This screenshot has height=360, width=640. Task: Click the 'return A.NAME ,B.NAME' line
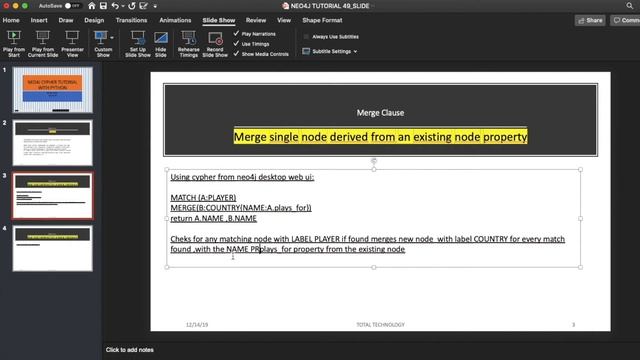pyautogui.click(x=213, y=218)
